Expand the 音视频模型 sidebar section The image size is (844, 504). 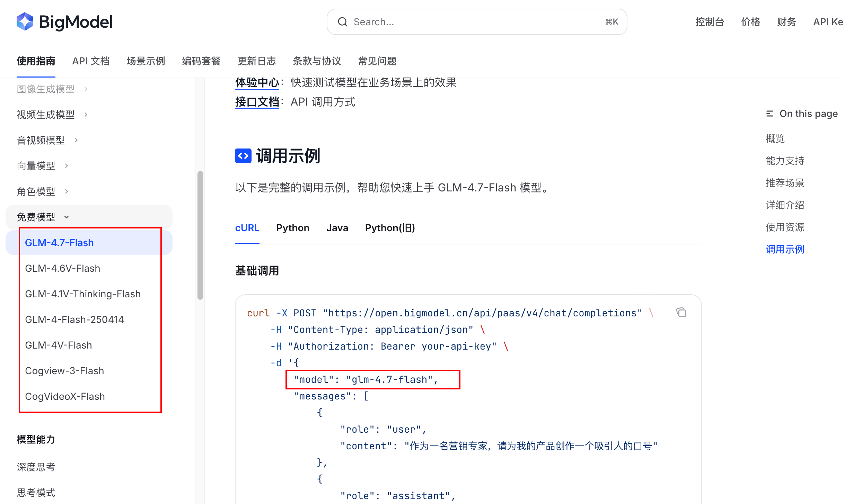(76, 140)
